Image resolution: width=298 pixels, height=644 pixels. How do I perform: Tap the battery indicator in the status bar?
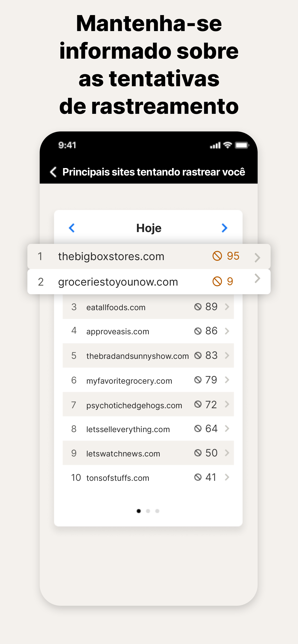click(x=242, y=145)
